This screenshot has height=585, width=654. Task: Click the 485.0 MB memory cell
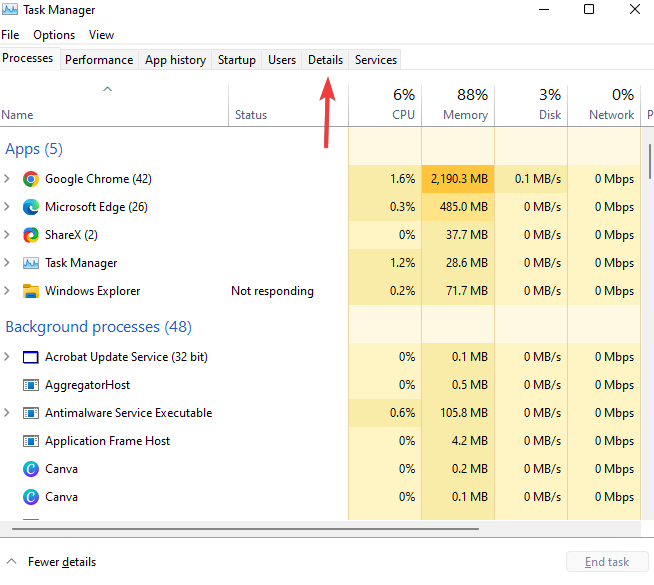coord(458,207)
